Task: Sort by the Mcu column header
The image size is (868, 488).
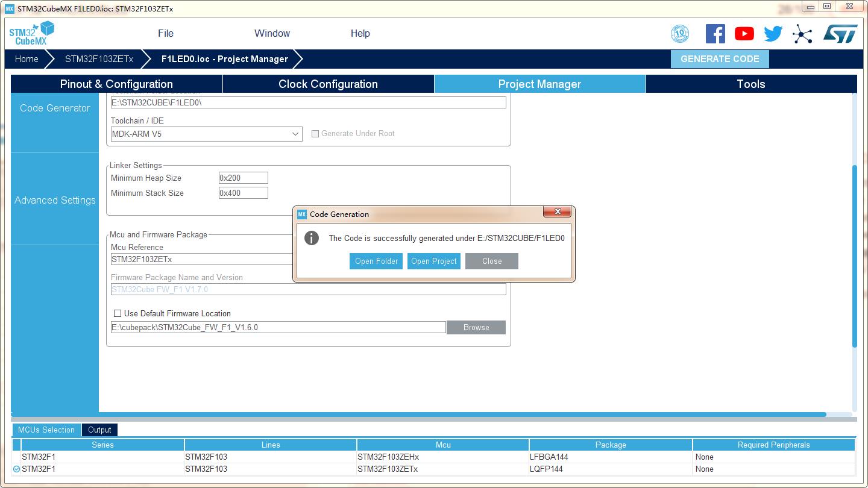Action: click(x=443, y=445)
